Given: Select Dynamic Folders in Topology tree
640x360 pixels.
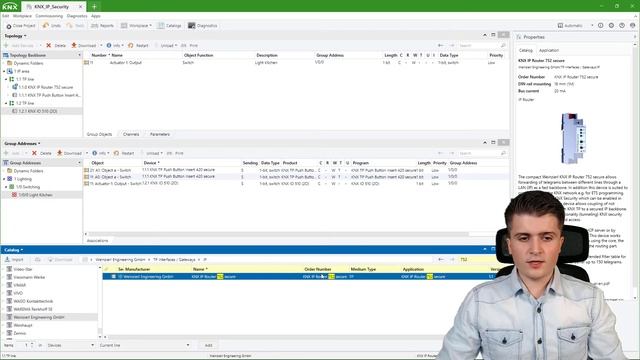Looking at the screenshot, I should point(28,63).
